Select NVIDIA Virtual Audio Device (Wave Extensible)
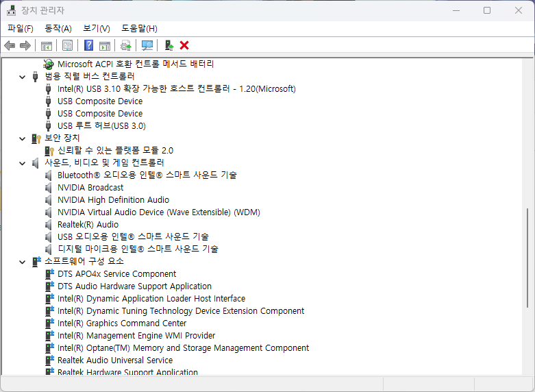Viewport: 535px width, 392px height. (x=159, y=212)
